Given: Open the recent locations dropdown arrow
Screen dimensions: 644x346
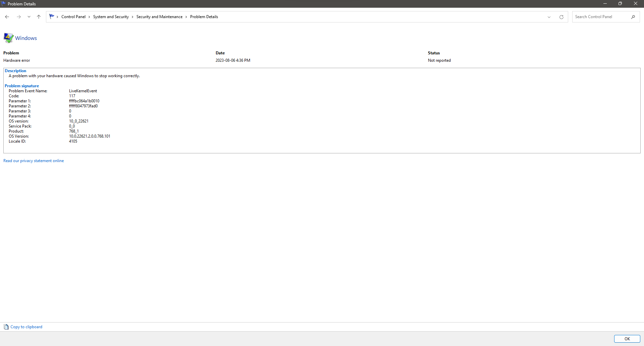Looking at the screenshot, I should click(x=29, y=17).
